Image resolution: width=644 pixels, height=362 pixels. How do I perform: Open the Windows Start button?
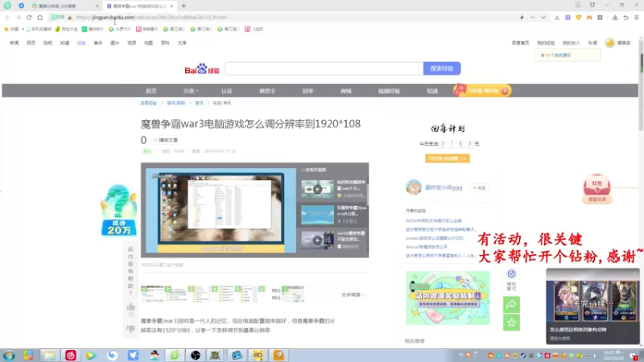[x=9, y=356]
